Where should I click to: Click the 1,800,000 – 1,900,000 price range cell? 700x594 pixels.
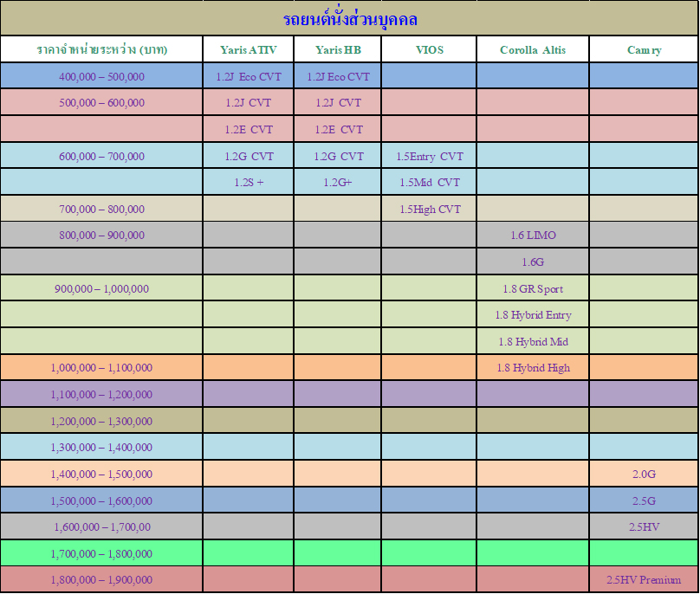point(101,579)
